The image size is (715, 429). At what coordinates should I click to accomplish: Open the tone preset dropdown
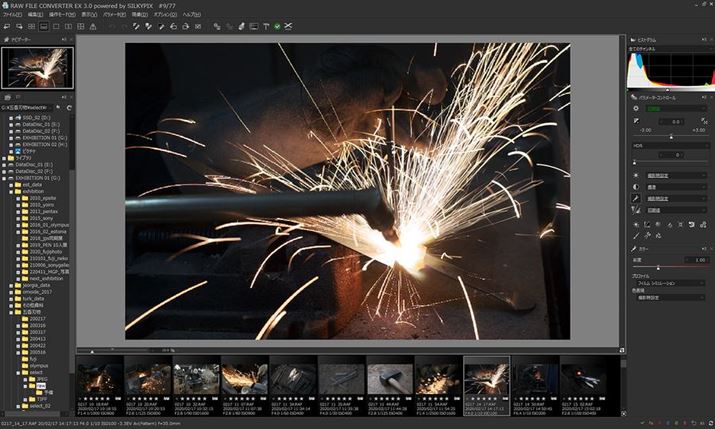click(x=677, y=187)
